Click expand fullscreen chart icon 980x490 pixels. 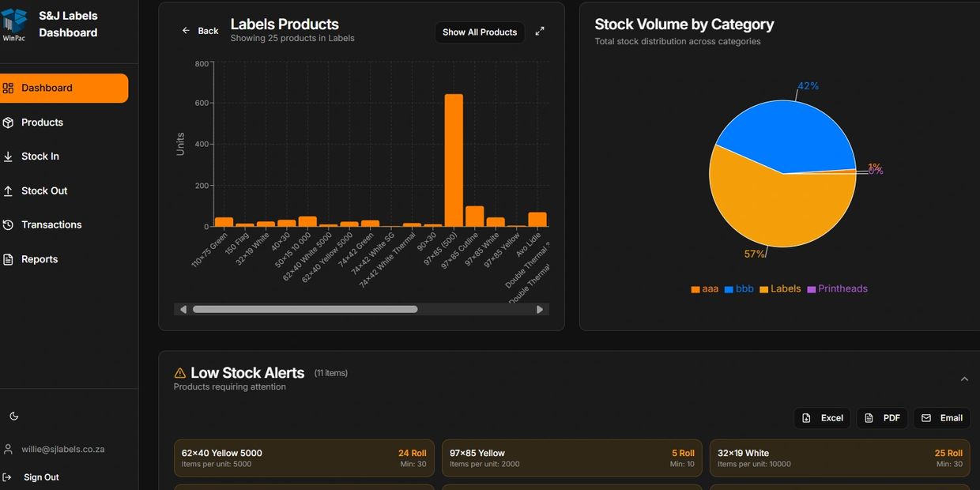coord(540,32)
